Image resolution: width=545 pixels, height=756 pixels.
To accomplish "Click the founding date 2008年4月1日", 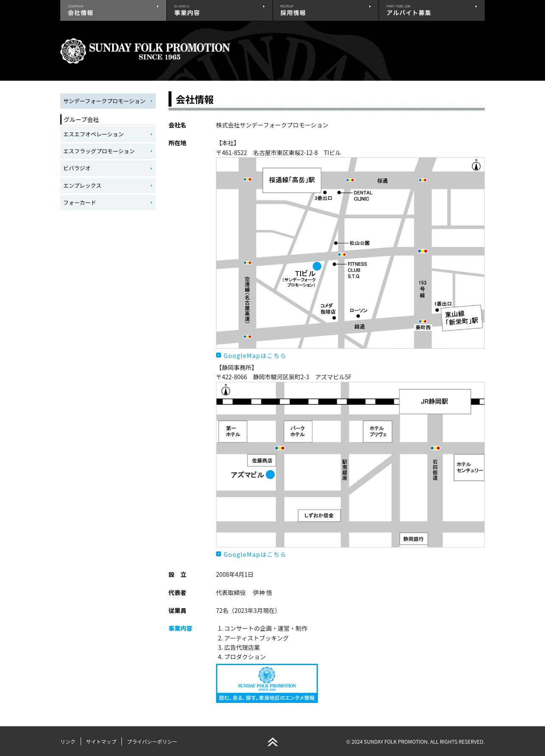I will tap(235, 575).
